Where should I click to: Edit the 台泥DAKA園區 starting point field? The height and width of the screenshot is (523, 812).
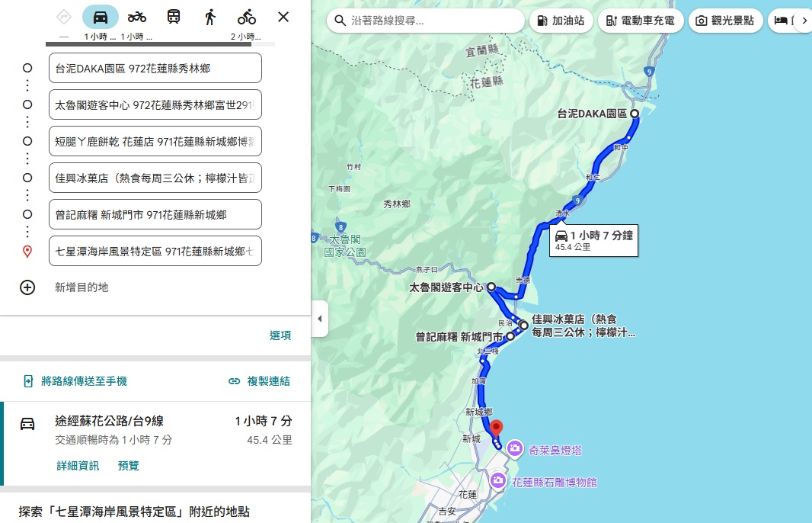155,69
